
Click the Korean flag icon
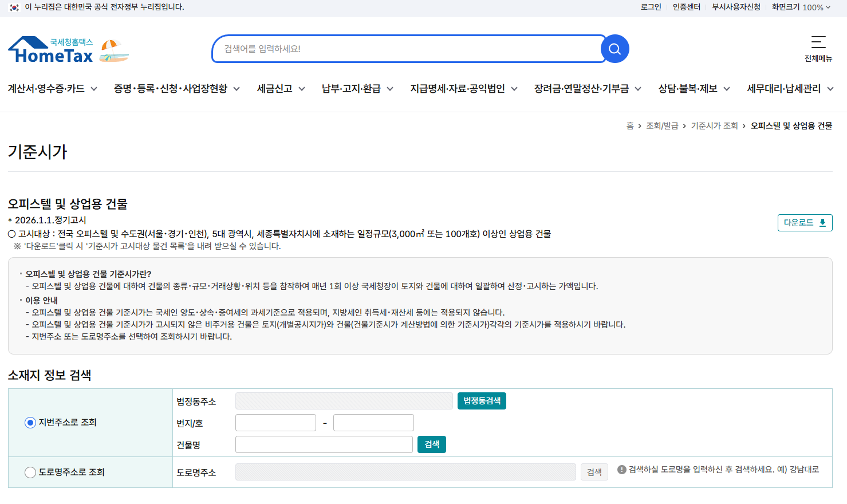(14, 7)
